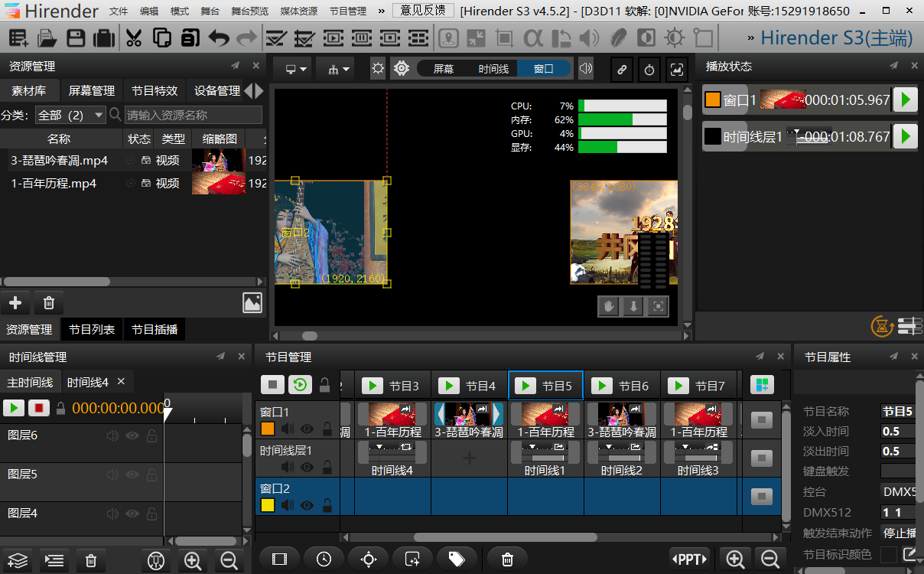Toggle the lock on 图层6
Viewport: 924px width, 574px height.
coord(151,435)
